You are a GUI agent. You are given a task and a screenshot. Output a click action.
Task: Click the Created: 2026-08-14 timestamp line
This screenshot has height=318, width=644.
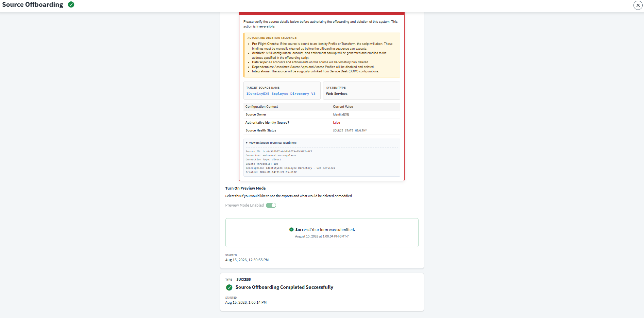click(271, 172)
